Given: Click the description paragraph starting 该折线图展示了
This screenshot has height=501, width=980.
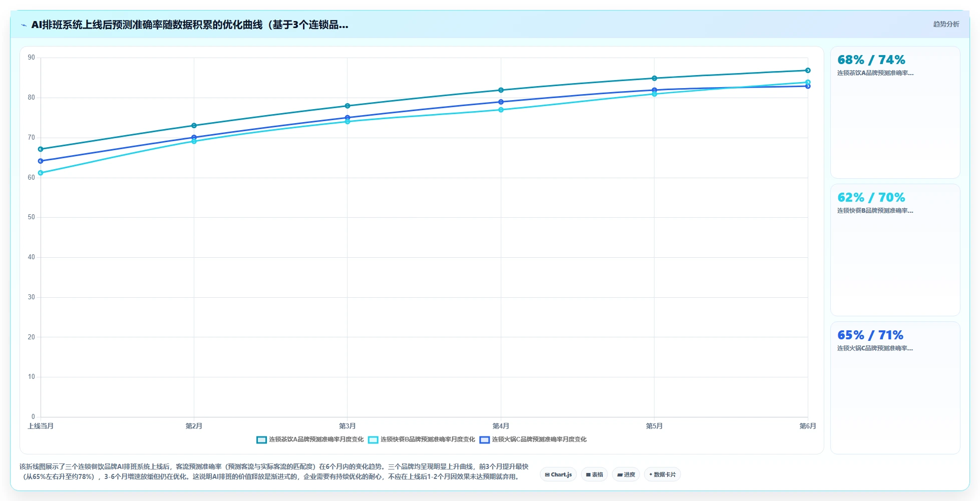Looking at the screenshot, I should (x=274, y=471).
